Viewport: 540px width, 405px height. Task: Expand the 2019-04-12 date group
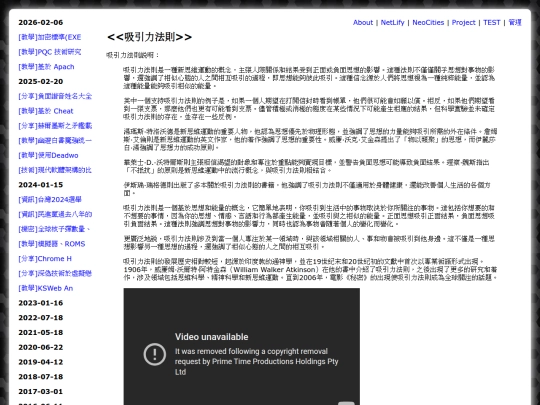tap(41, 362)
